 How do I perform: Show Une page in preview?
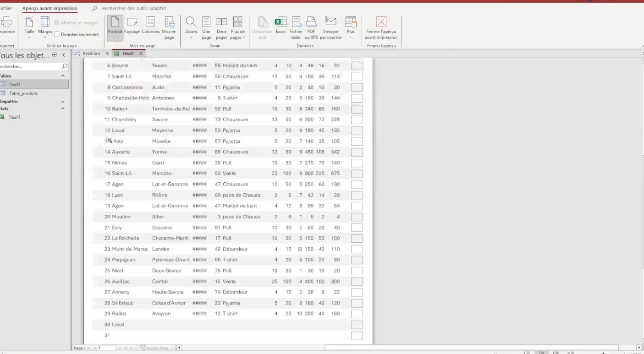point(206,28)
